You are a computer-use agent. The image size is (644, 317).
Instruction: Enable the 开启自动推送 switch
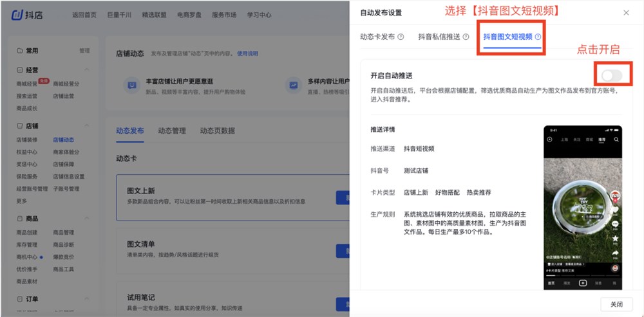(x=611, y=76)
